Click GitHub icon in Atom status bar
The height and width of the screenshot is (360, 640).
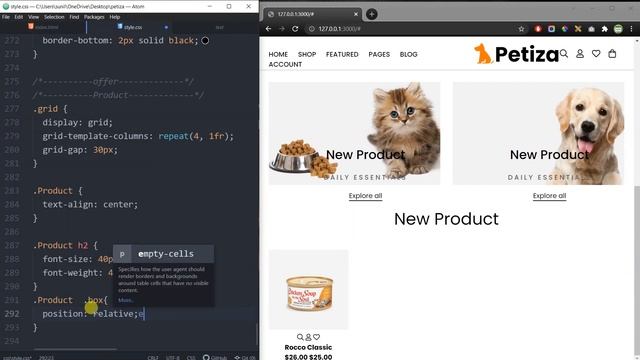pyautogui.click(x=215, y=358)
